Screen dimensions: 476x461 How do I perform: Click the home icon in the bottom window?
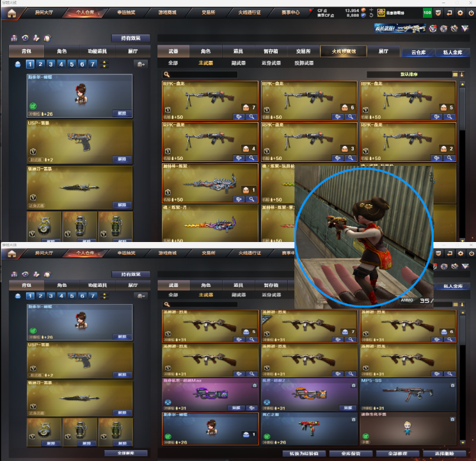tap(12, 254)
